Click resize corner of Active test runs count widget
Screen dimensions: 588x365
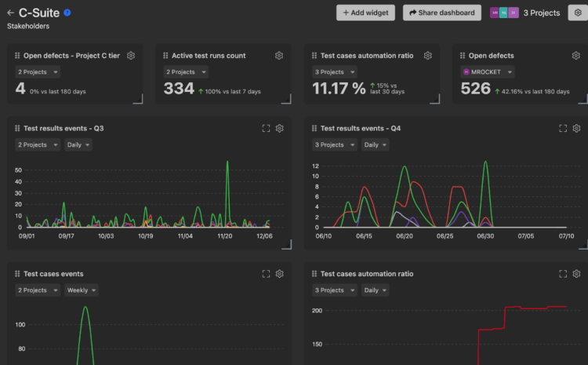pos(287,100)
